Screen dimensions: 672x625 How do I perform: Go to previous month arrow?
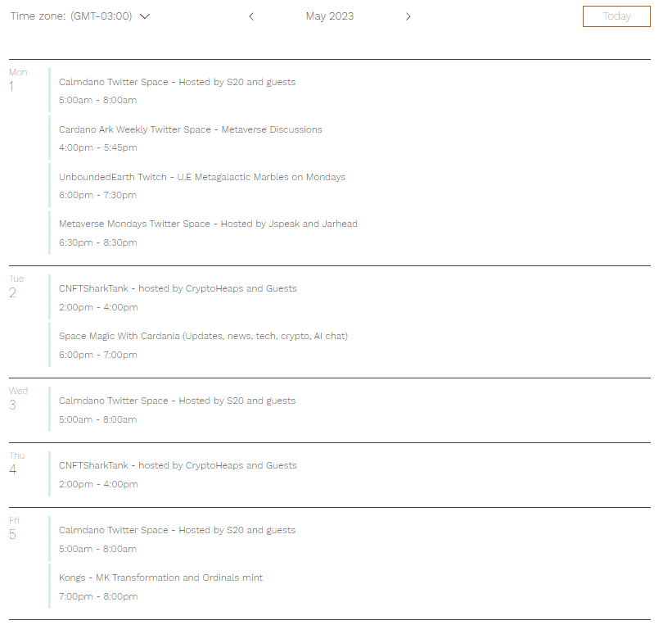tap(251, 16)
